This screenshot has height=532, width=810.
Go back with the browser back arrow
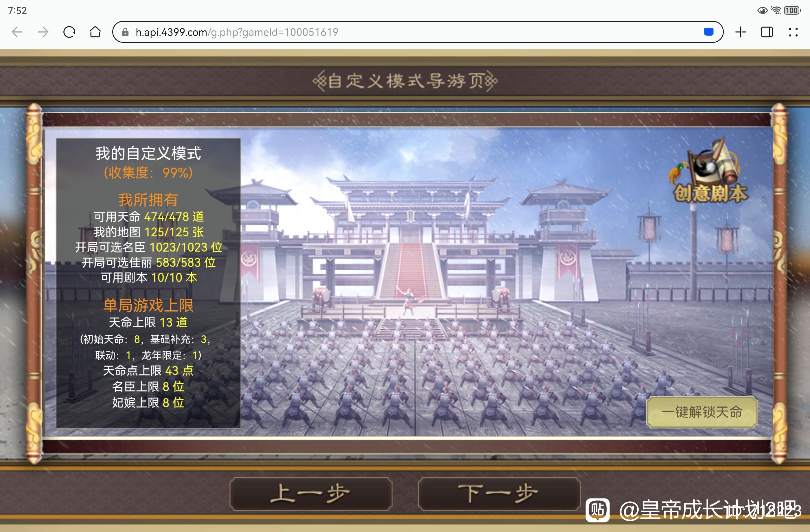tap(17, 32)
